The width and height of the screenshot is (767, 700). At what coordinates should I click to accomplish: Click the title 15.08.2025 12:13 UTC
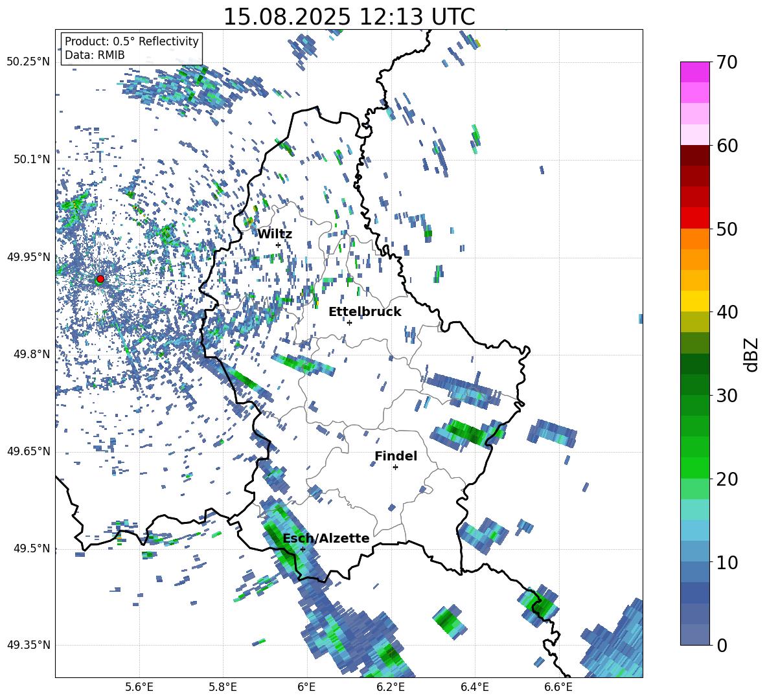pyautogui.click(x=349, y=17)
